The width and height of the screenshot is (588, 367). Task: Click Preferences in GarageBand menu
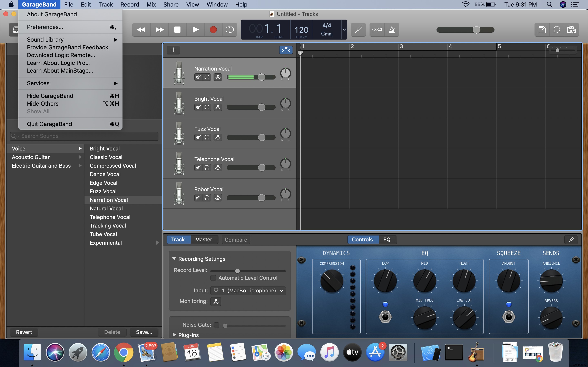coord(45,27)
